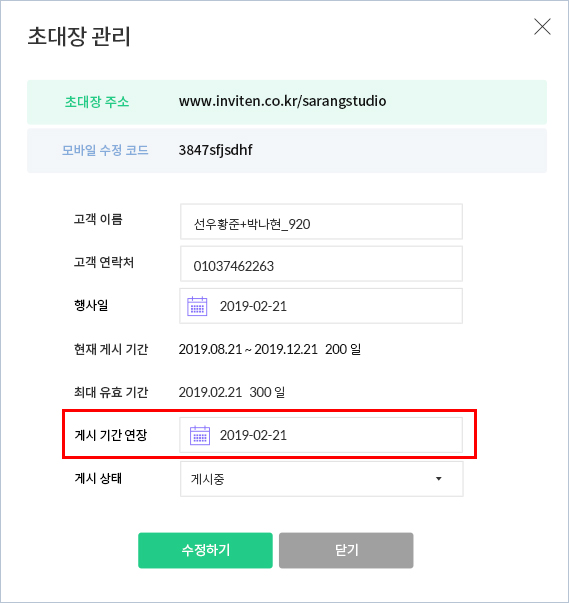Click the invitation URL www.inviten.co.kr/sarangstudio
The height and width of the screenshot is (603, 569).
click(x=283, y=101)
